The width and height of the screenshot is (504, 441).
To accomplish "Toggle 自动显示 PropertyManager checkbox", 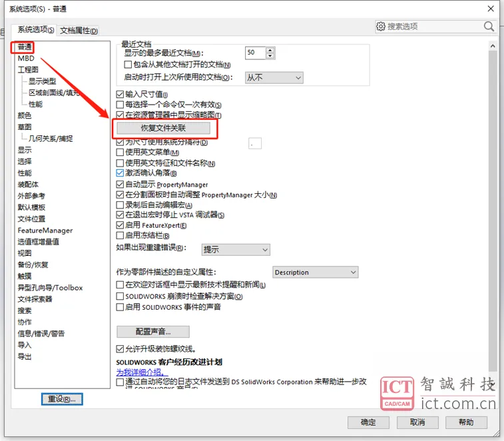I will point(120,185).
